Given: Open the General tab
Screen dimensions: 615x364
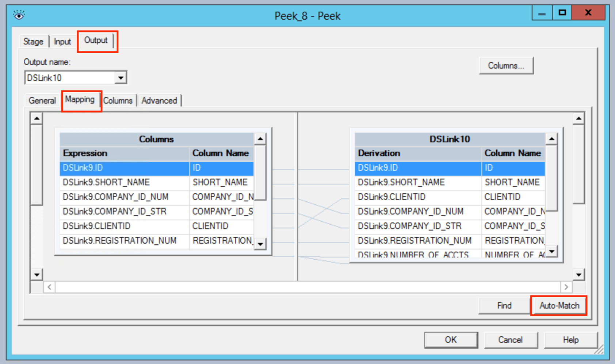Looking at the screenshot, I should [42, 100].
